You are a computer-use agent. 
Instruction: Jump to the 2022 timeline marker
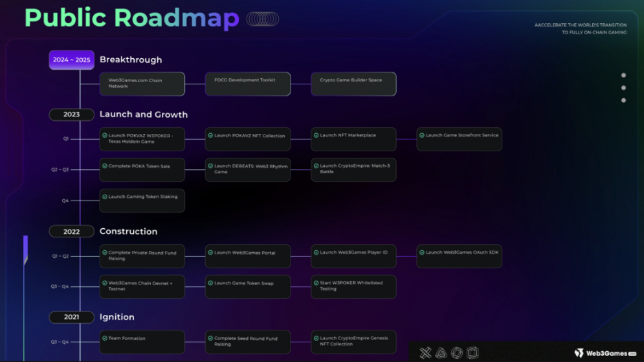pos(72,231)
